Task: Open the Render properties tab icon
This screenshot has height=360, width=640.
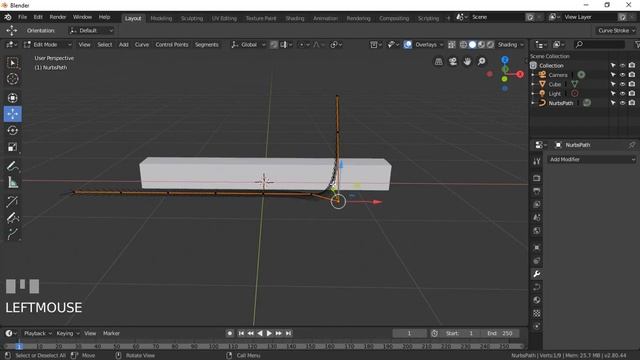Action: tap(537, 178)
